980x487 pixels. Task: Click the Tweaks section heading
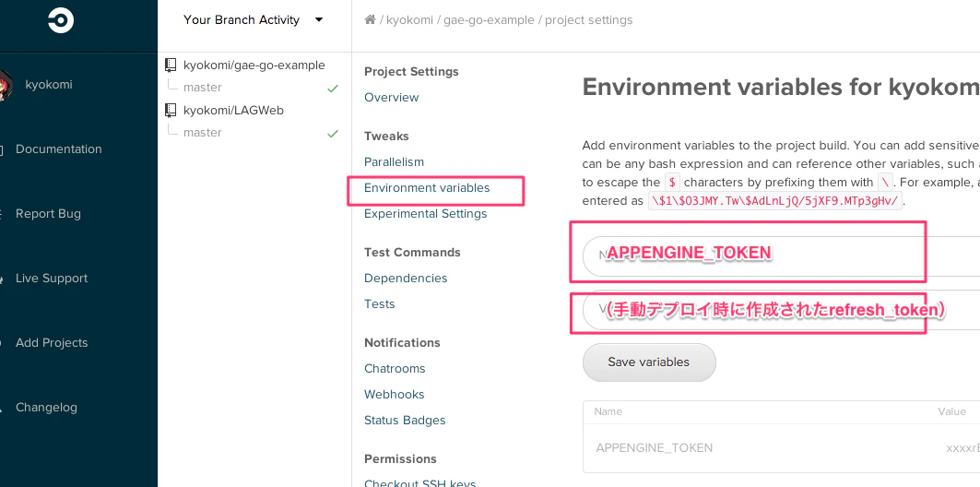(386, 136)
